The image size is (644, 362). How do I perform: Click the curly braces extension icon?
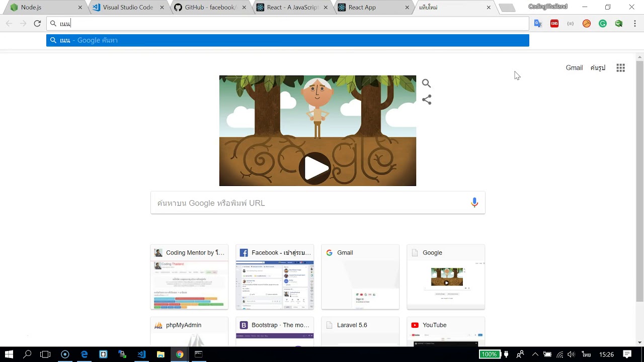pyautogui.click(x=570, y=24)
